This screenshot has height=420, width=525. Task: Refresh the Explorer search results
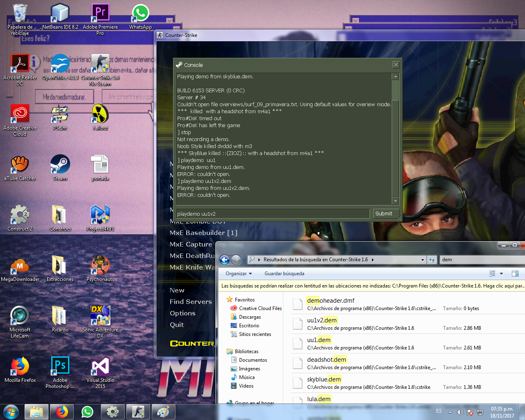(x=431, y=260)
